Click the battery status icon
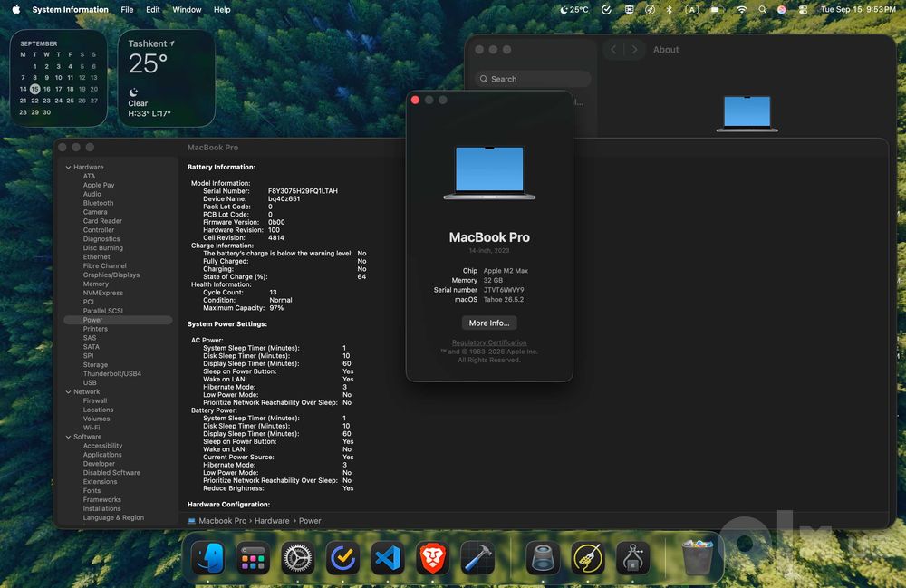The image size is (906, 588). pos(717,9)
